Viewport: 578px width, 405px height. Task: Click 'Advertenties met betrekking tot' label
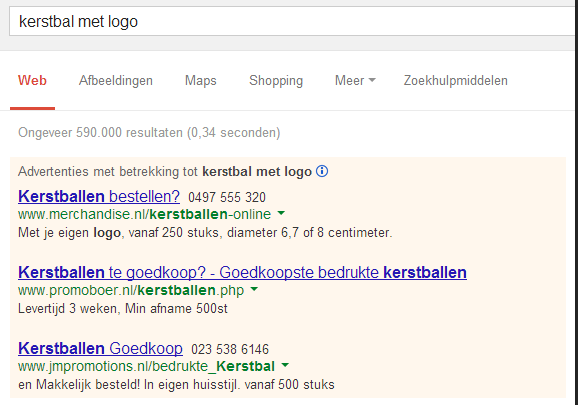[108, 171]
